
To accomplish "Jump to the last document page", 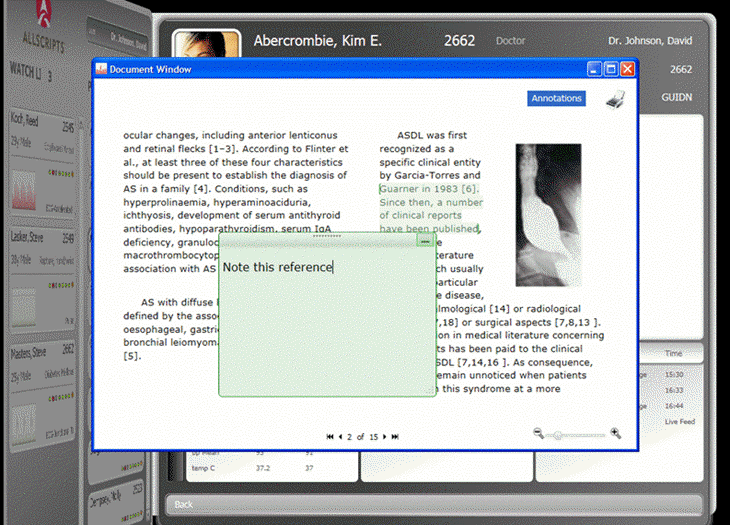I will coord(395,437).
